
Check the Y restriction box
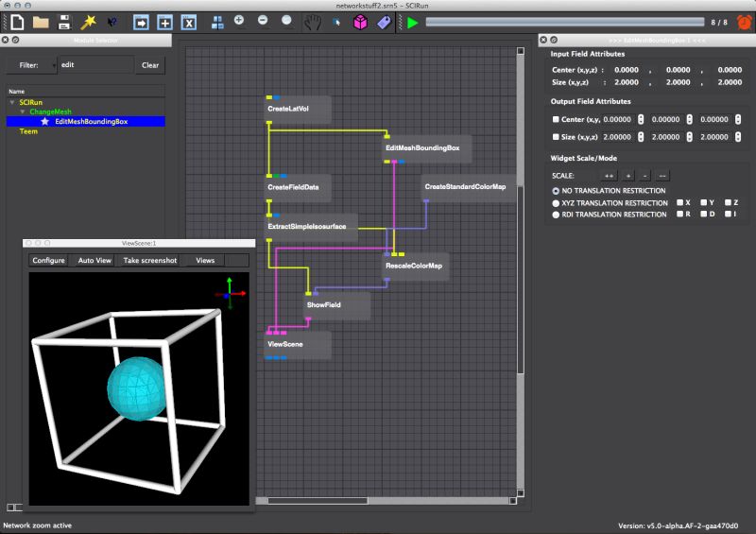[x=703, y=202]
